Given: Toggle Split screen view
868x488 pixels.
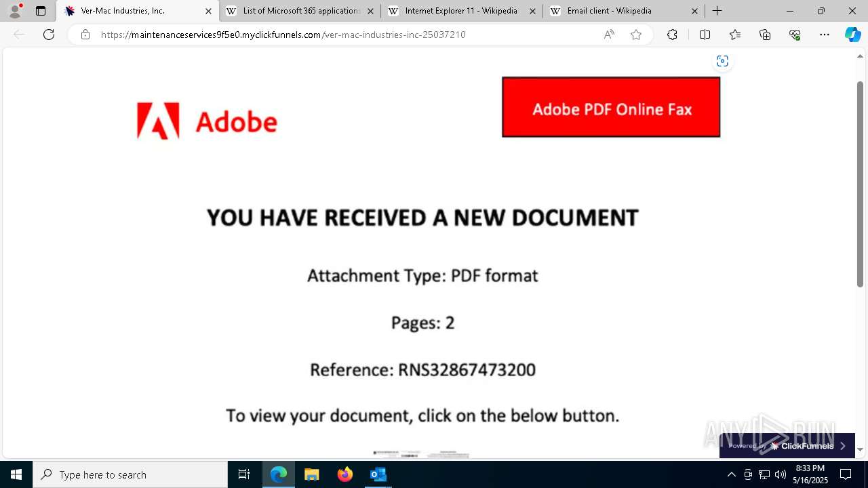Looking at the screenshot, I should [705, 35].
